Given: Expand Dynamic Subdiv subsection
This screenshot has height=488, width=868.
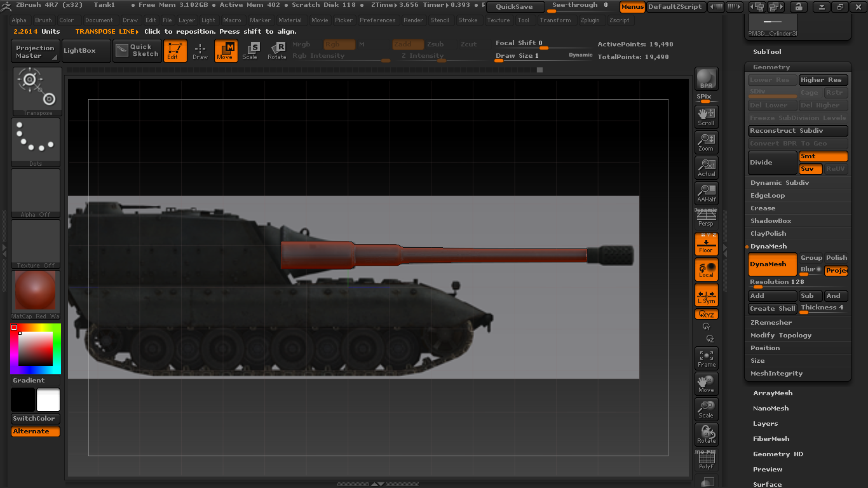Looking at the screenshot, I should pyautogui.click(x=779, y=183).
